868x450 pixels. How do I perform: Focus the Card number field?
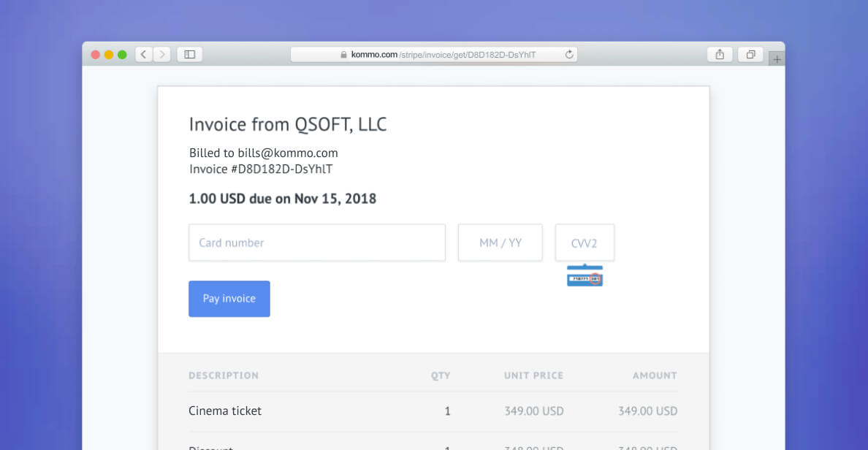click(317, 243)
